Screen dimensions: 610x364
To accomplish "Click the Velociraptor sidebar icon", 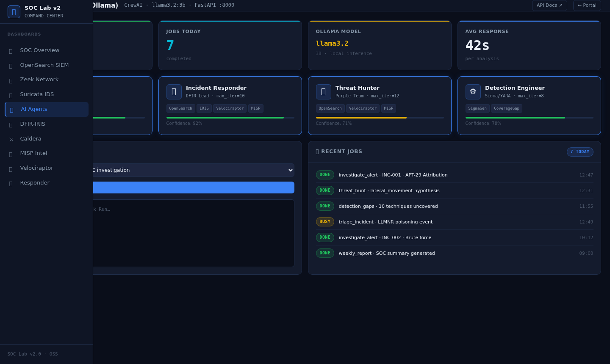I will 11,168.
